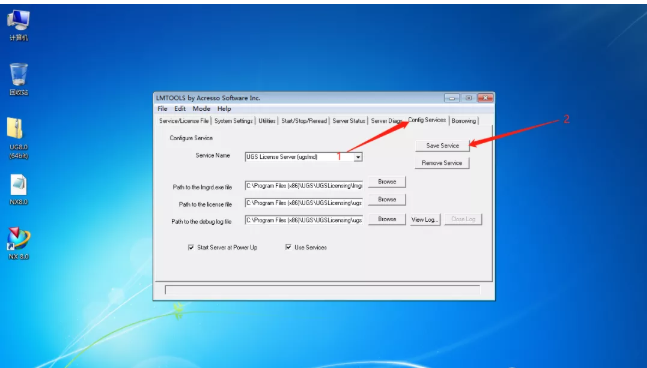This screenshot has height=368, width=647.
Task: Select the NX 8.0 shortcut icon
Action: (19, 243)
